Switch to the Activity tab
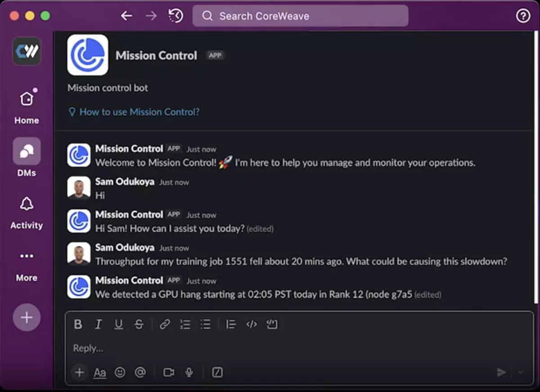This screenshot has width=540, height=392. click(27, 213)
